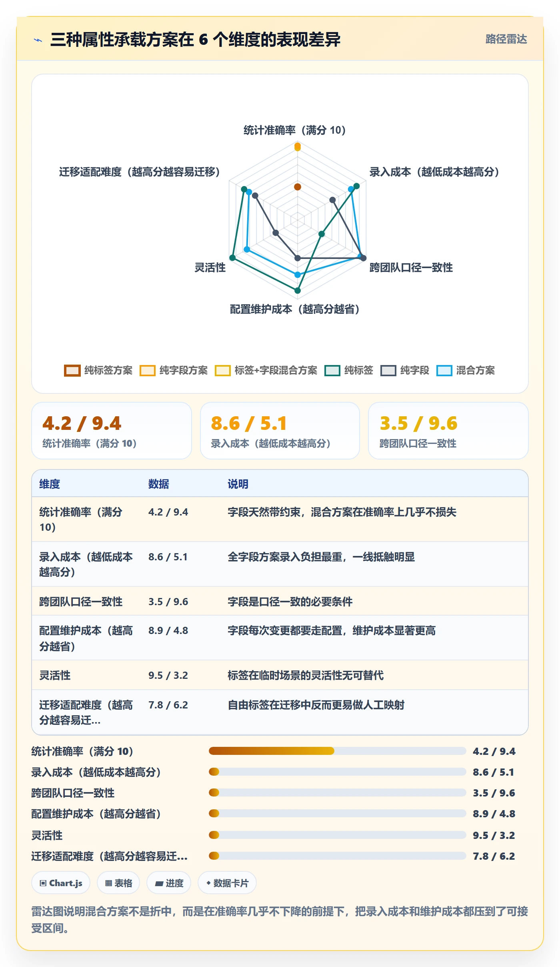Select the note 标签在临时场景的灵活性无可替代
The width and height of the screenshot is (560, 967).
tap(306, 675)
